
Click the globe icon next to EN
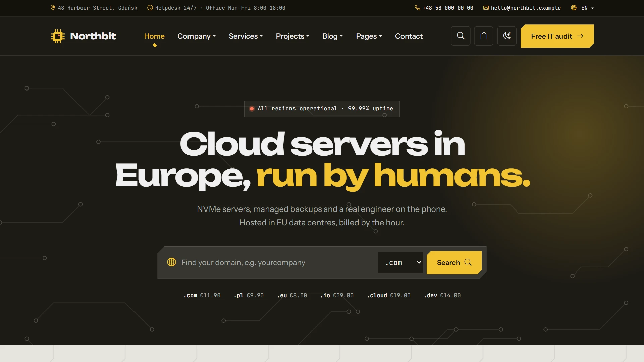click(574, 8)
